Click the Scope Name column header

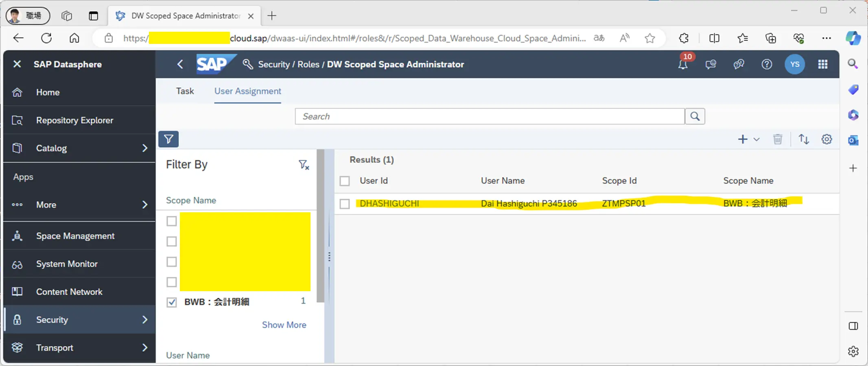pyautogui.click(x=748, y=181)
